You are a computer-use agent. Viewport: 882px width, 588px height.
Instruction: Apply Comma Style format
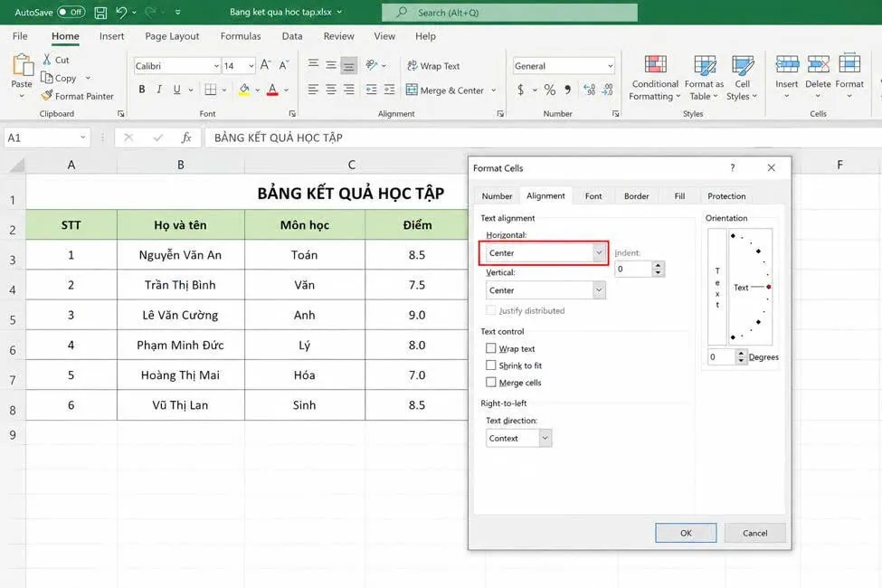[567, 89]
